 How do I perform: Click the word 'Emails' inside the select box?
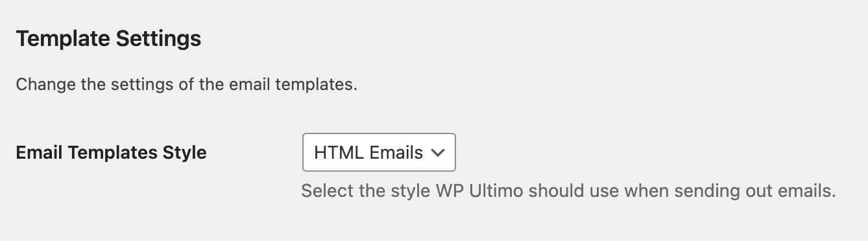tap(396, 153)
